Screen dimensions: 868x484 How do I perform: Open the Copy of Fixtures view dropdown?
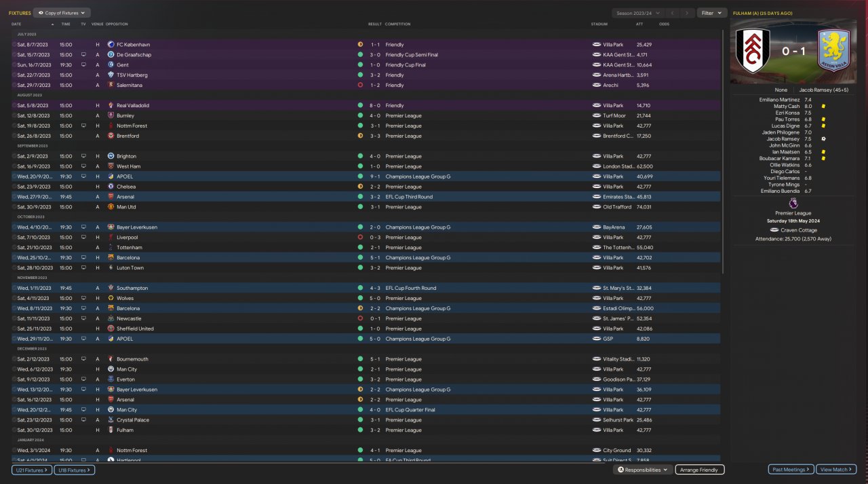coord(62,13)
